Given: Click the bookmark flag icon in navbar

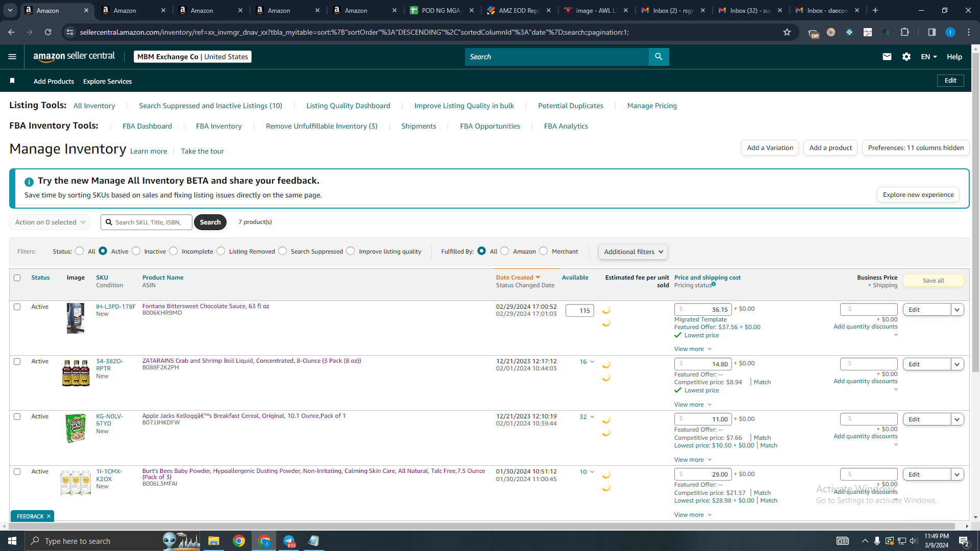Looking at the screenshot, I should pos(12,81).
